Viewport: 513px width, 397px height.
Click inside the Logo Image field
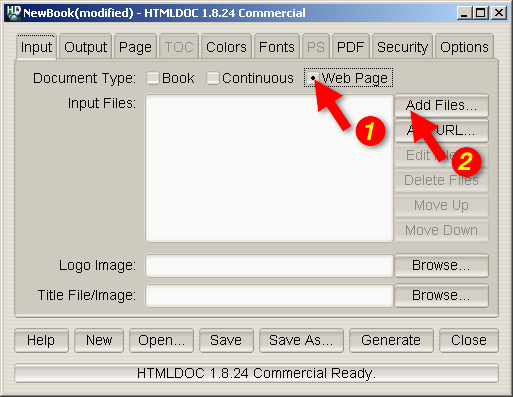tap(269, 266)
